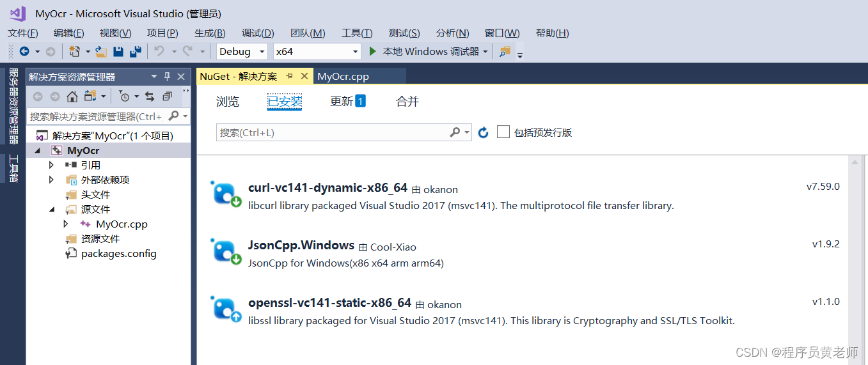Click the JsonCpp.Windows package icon
The width and height of the screenshot is (868, 365).
tap(226, 251)
